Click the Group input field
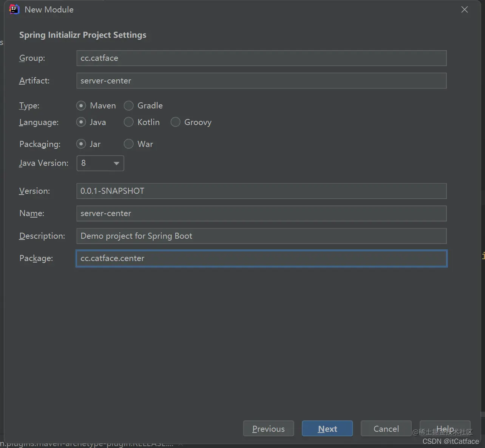The width and height of the screenshot is (485, 448). (x=261, y=58)
